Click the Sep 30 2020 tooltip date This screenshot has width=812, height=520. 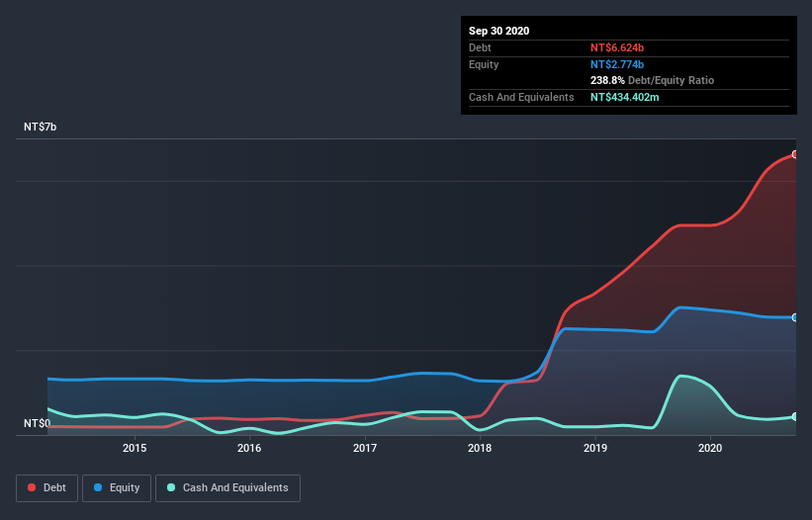(x=498, y=31)
